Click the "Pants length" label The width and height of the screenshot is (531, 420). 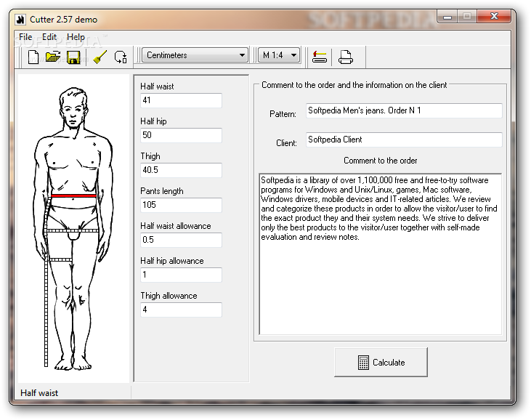click(x=161, y=191)
